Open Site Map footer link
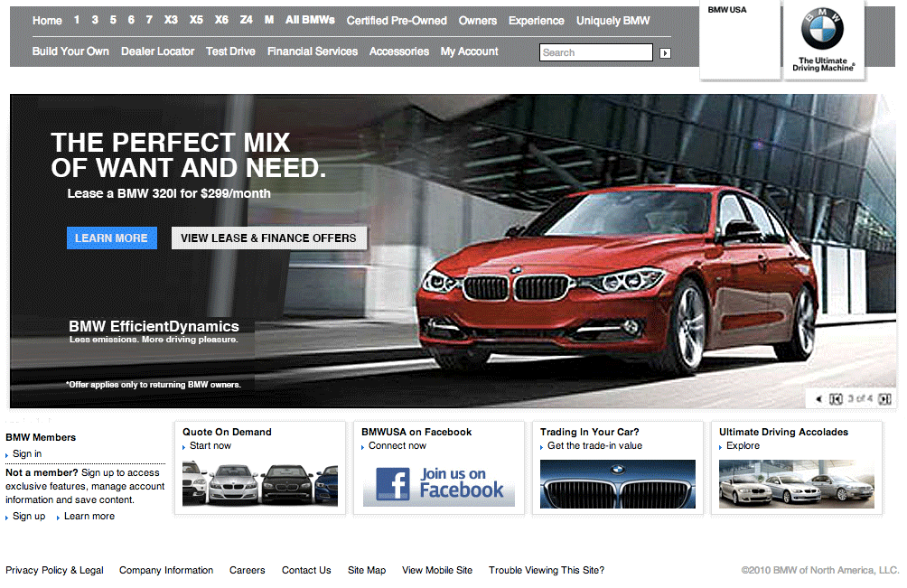Viewport: 907px width, 588px height. coord(367,570)
